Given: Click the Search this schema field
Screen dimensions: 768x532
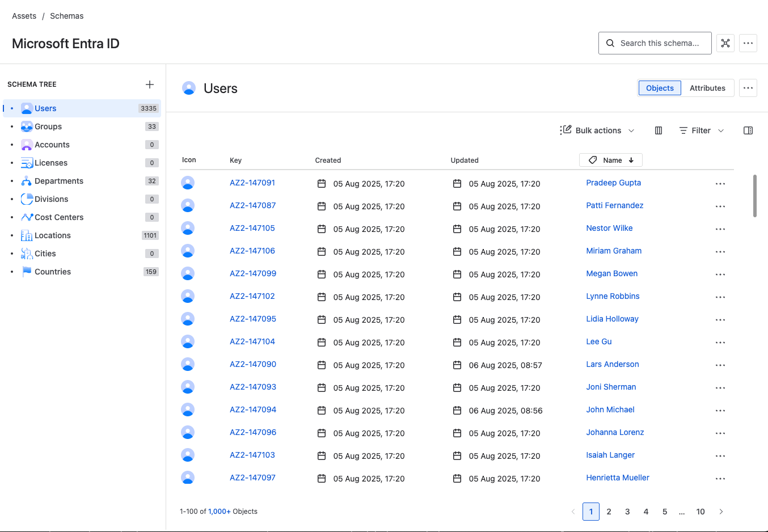Looking at the screenshot, I should [x=655, y=43].
